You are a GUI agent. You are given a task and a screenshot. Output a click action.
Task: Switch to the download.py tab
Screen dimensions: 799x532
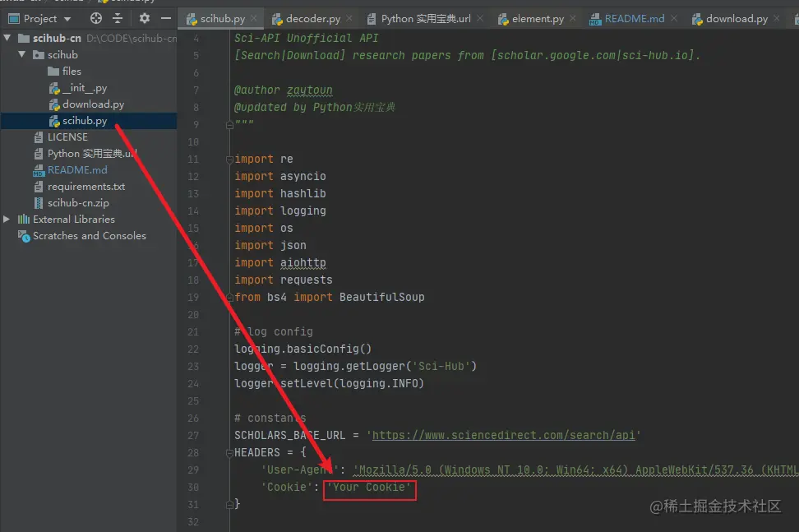[737, 19]
